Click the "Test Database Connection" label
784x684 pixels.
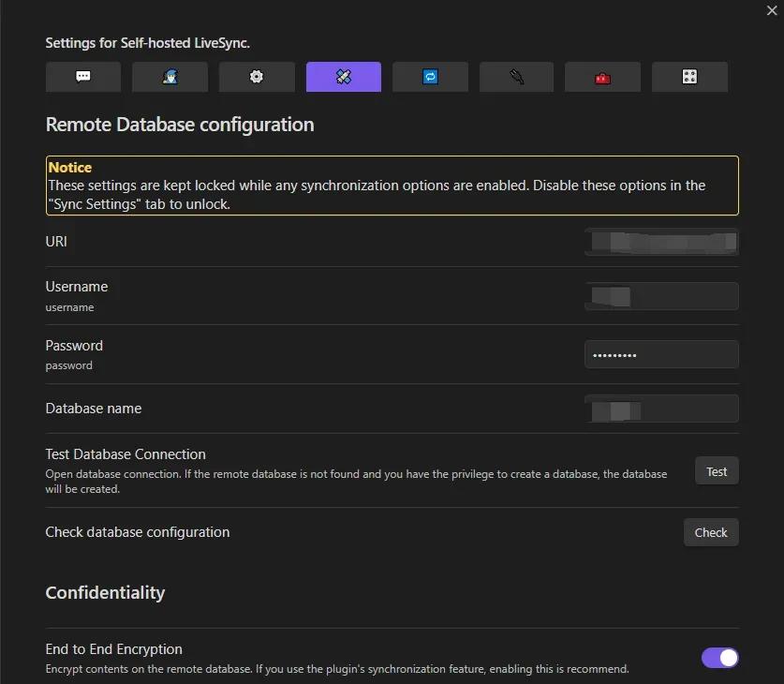click(126, 454)
